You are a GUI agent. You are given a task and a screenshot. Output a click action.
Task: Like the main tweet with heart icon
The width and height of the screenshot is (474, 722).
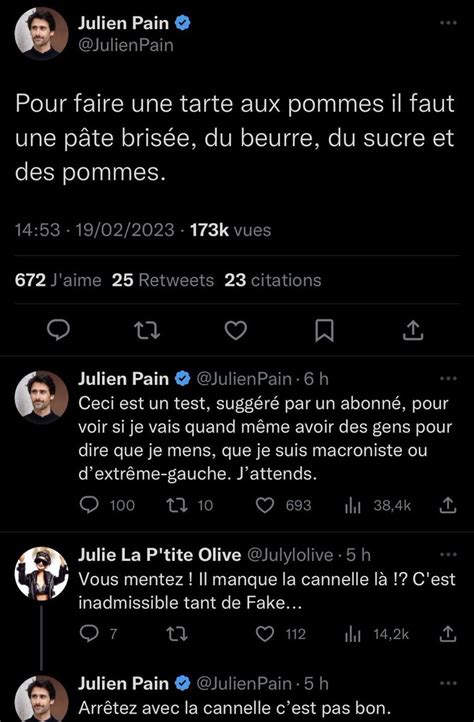coord(236,330)
